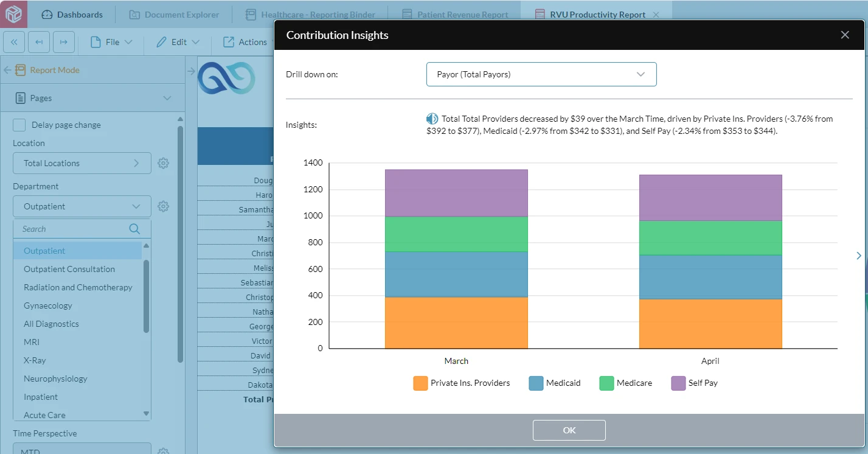This screenshot has width=868, height=454.
Task: Click April Medicare green bar segment
Action: coord(710,238)
